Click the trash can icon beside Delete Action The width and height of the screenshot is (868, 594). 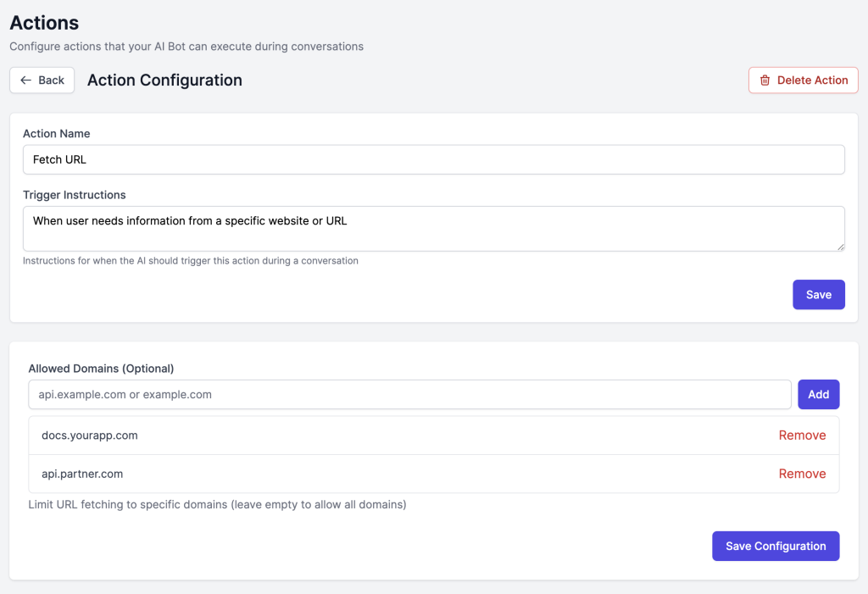(x=765, y=80)
